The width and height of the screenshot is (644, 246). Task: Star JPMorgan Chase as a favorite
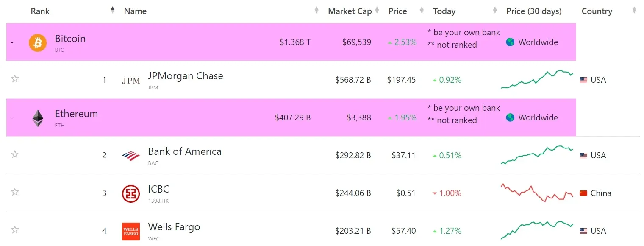coord(15,79)
